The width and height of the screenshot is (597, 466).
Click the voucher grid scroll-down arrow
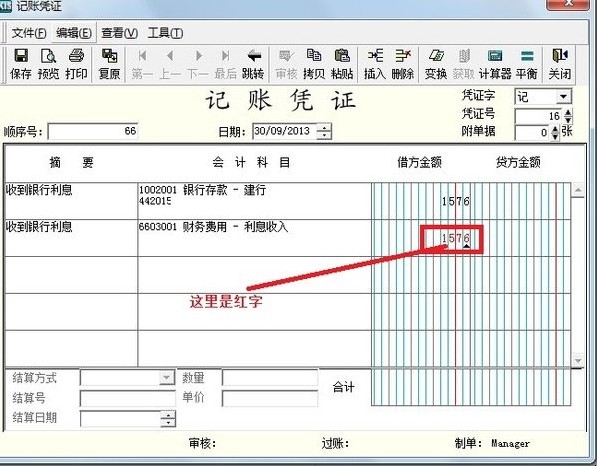(578, 360)
